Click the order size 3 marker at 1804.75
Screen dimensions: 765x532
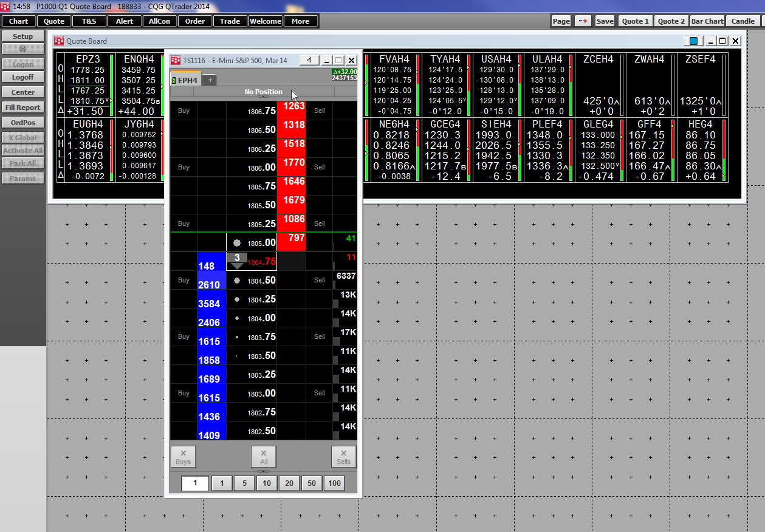237,261
